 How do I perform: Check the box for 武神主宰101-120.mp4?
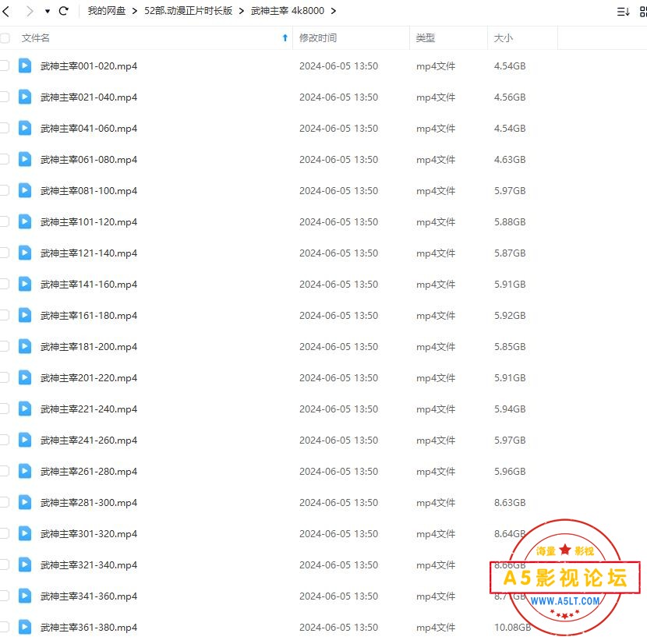(5, 221)
